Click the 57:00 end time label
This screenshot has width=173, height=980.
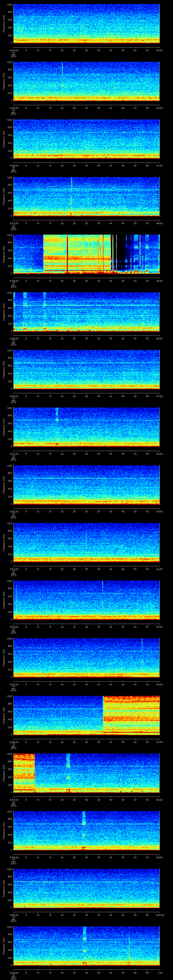(x=160, y=742)
